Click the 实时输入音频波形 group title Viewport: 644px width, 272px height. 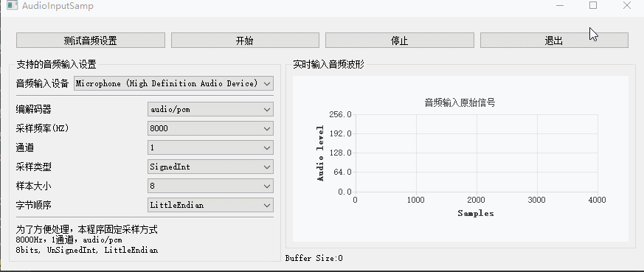(328, 64)
